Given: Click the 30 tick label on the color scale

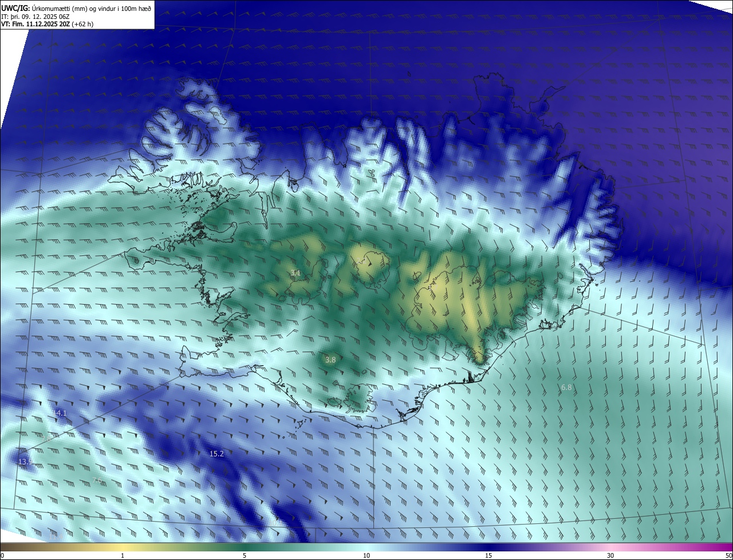Looking at the screenshot, I should click(x=610, y=555).
